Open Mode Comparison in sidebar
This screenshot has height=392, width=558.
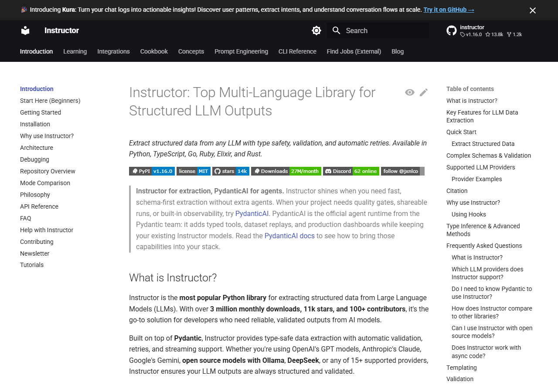(45, 183)
